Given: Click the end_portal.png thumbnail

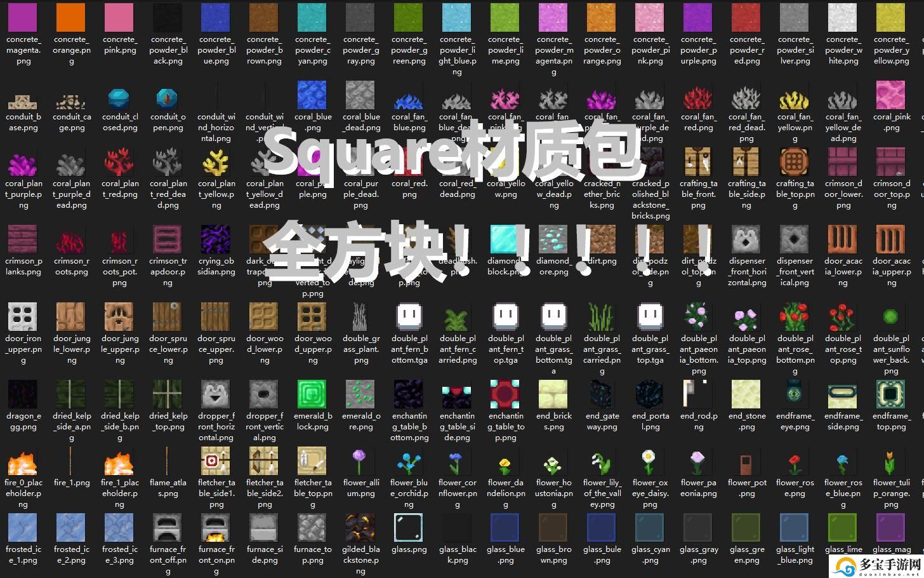Looking at the screenshot, I should pos(650,394).
